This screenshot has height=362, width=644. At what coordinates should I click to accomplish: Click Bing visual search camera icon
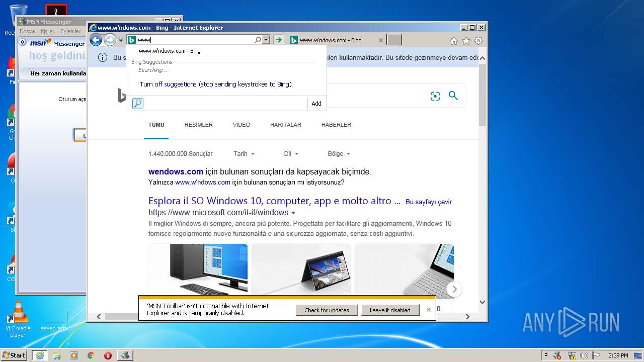coord(435,96)
